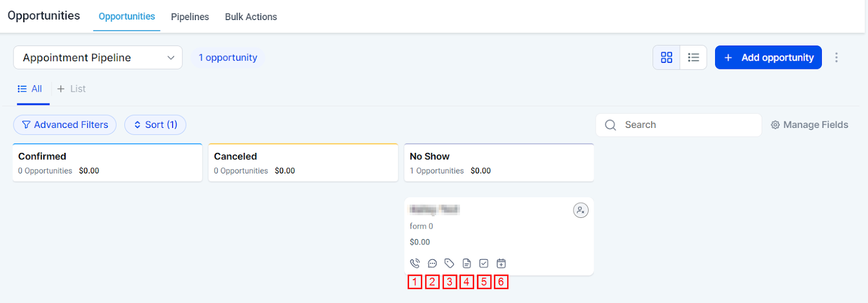Click the 'form 0' text on card
Viewport: 868px width, 303px height.
(422, 226)
